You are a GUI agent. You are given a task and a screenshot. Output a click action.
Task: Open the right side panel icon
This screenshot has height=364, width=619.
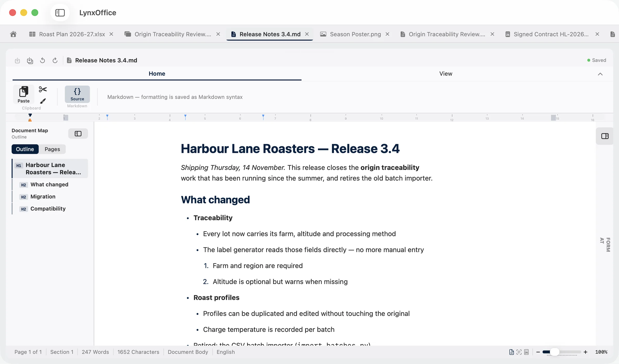[605, 136]
